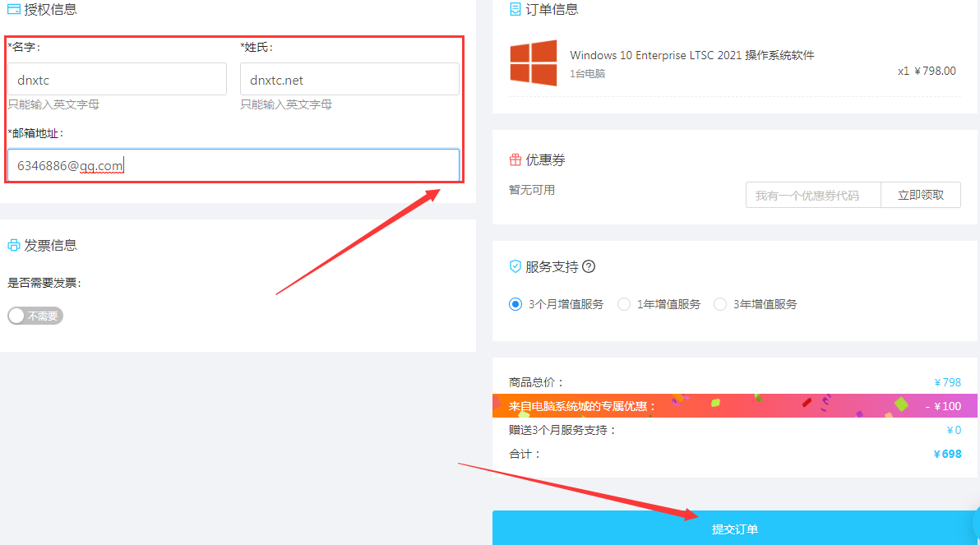The image size is (980, 545).
Task: Click the 优惠券 gift icon
Action: (515, 160)
